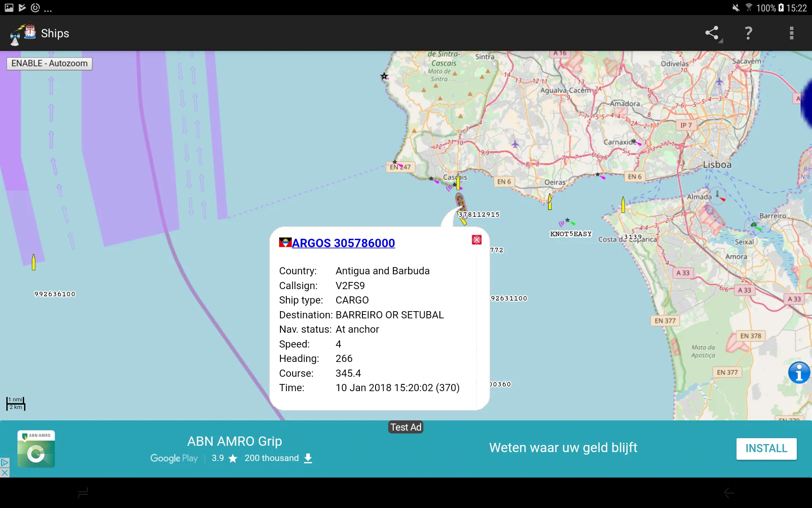This screenshot has height=508, width=812.
Task: Close the ARGOS ship info popup
Action: coord(477,240)
